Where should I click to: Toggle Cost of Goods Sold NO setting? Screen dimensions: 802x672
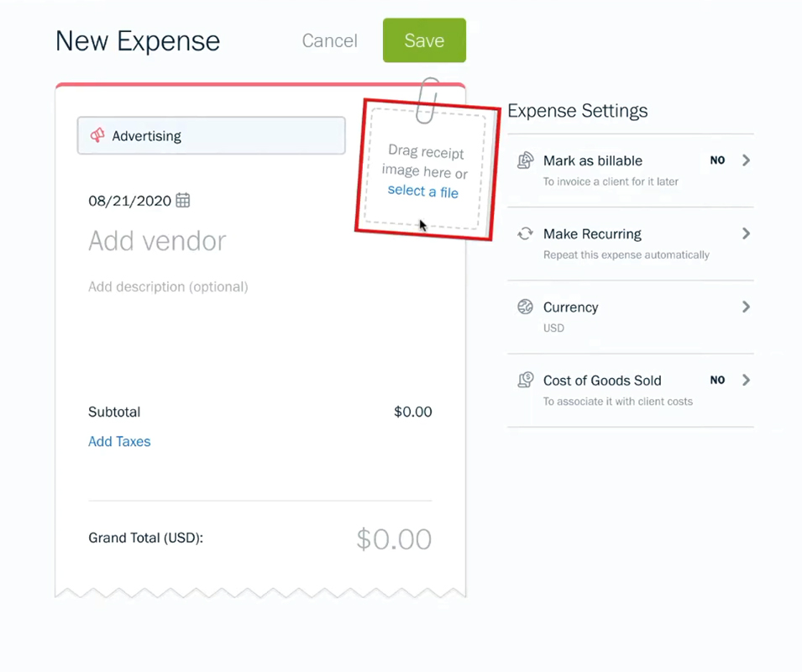pyautogui.click(x=717, y=380)
